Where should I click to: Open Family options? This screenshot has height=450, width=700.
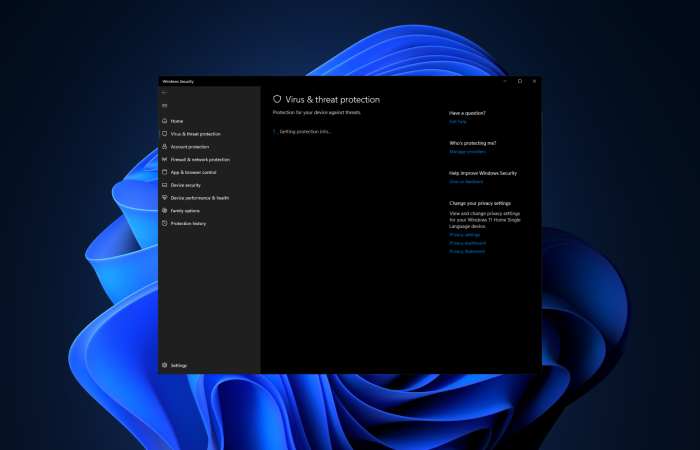coord(185,211)
